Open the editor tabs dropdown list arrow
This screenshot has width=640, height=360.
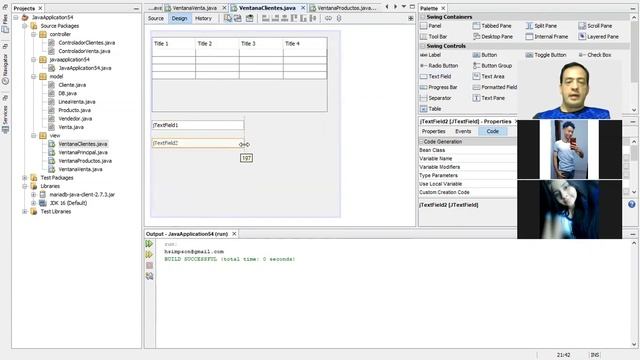pyautogui.click(x=404, y=7)
